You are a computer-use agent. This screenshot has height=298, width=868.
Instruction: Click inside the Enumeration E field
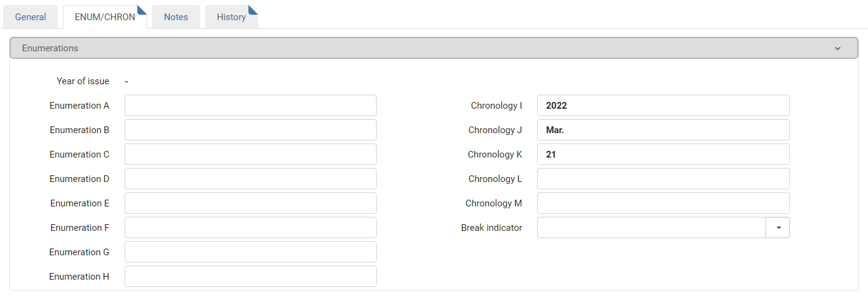[250, 203]
